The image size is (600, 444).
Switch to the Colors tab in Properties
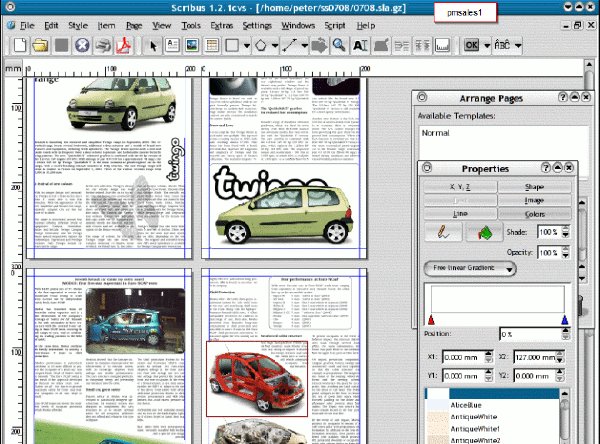pyautogui.click(x=535, y=214)
